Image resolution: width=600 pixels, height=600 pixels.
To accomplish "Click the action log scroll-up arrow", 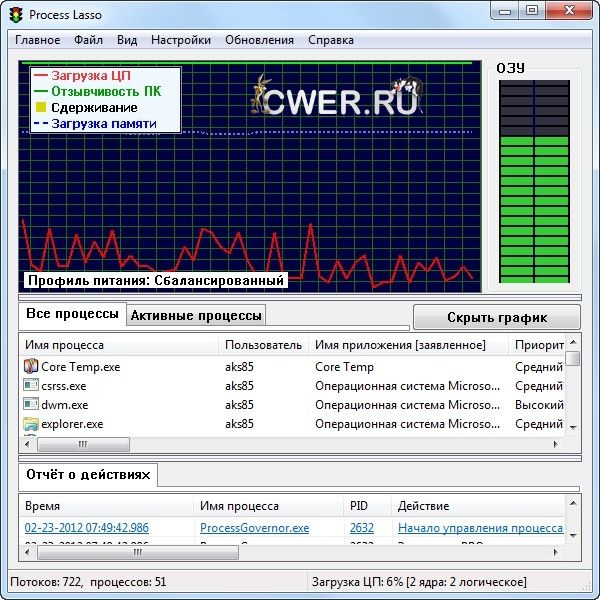I will pyautogui.click(x=573, y=503).
